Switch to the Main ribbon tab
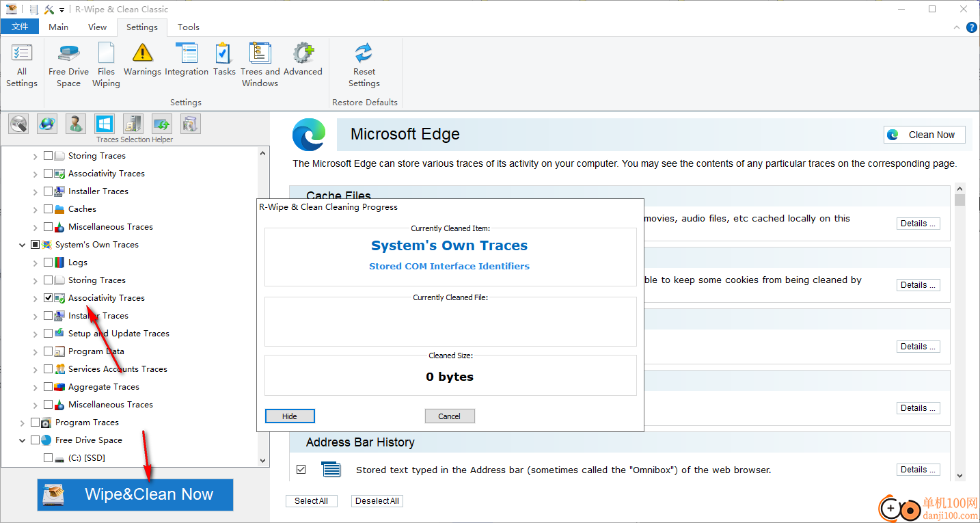This screenshot has width=980, height=523. point(59,27)
